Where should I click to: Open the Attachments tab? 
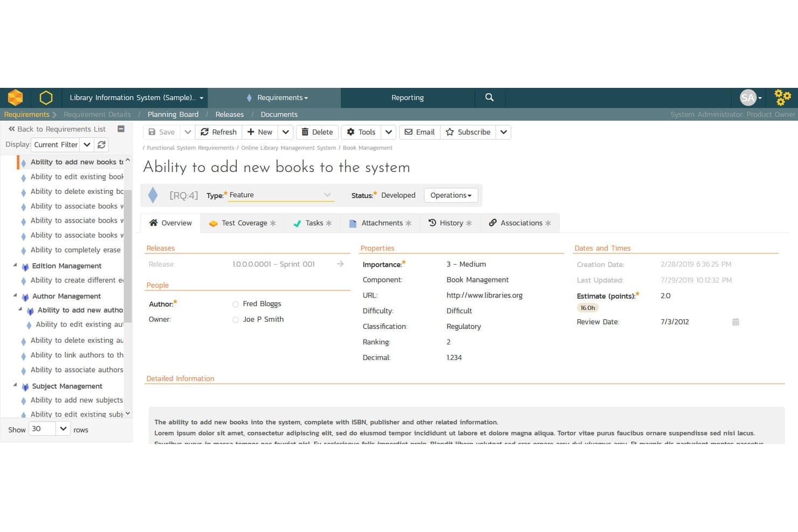[x=380, y=223]
